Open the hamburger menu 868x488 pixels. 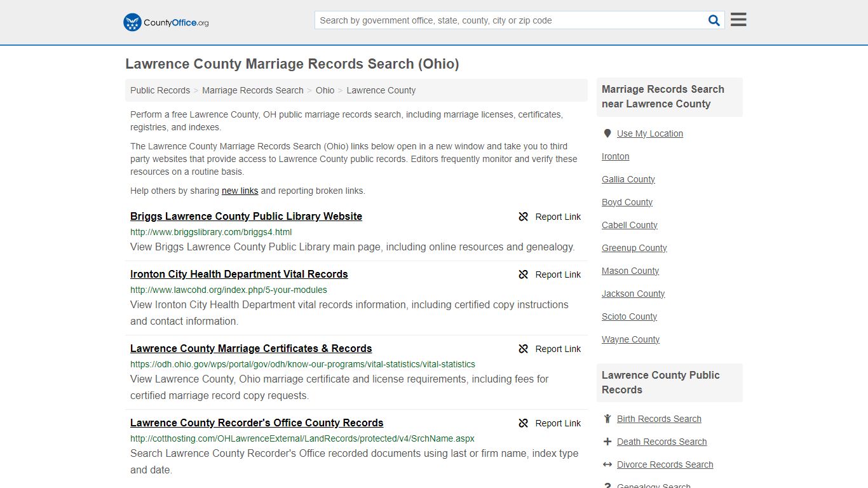click(738, 20)
